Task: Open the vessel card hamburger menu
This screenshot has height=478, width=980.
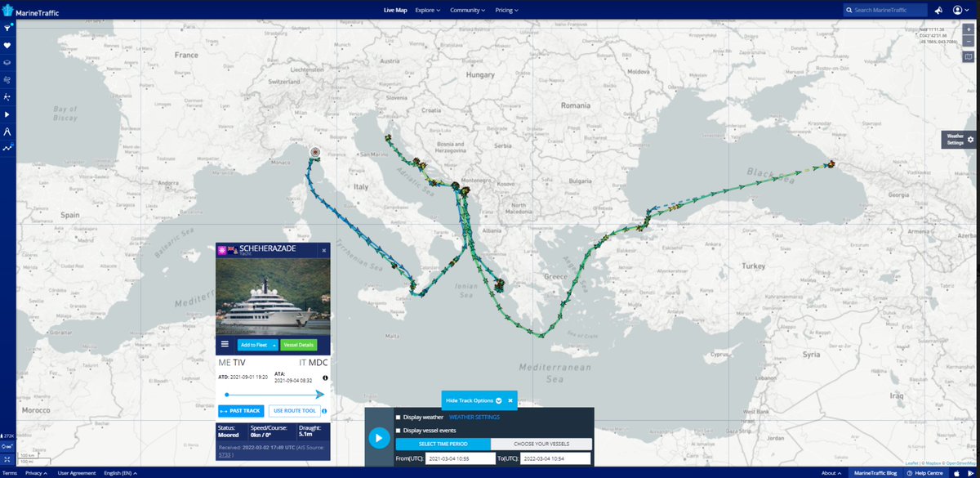Action: click(x=225, y=345)
